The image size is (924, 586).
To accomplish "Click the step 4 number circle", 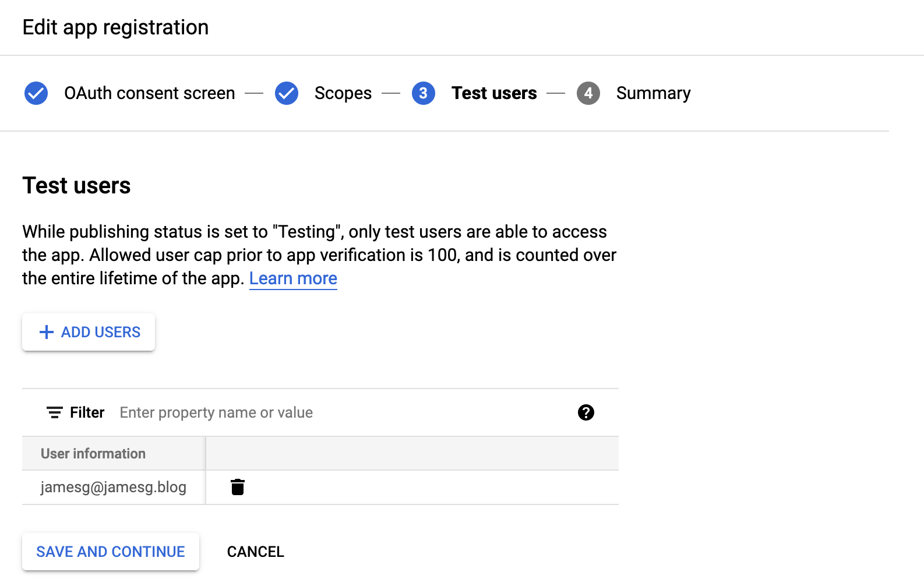I will click(588, 93).
